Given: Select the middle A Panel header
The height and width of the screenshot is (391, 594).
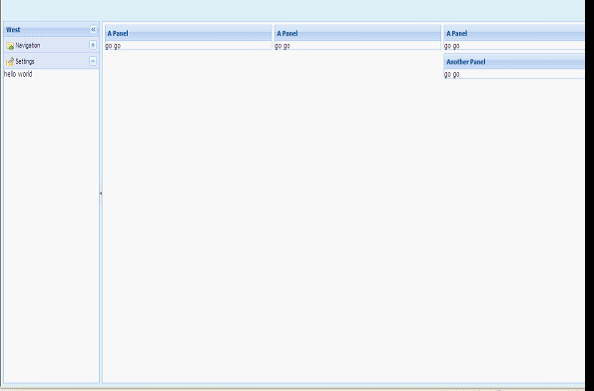Looking at the screenshot, I should [x=357, y=33].
